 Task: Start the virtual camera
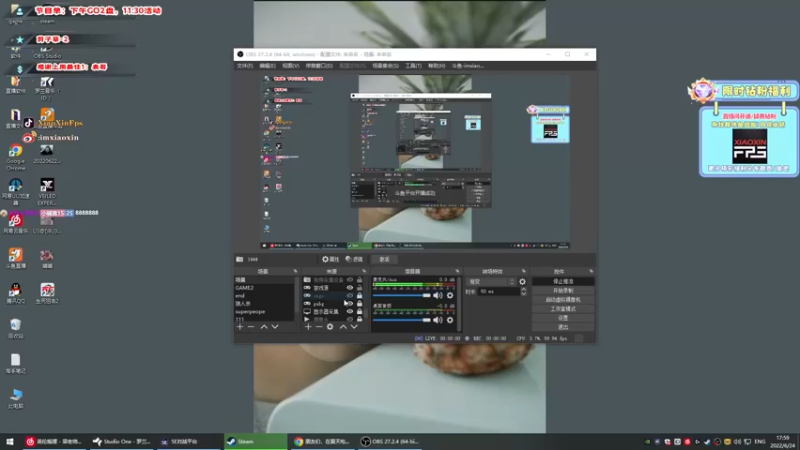[563, 299]
